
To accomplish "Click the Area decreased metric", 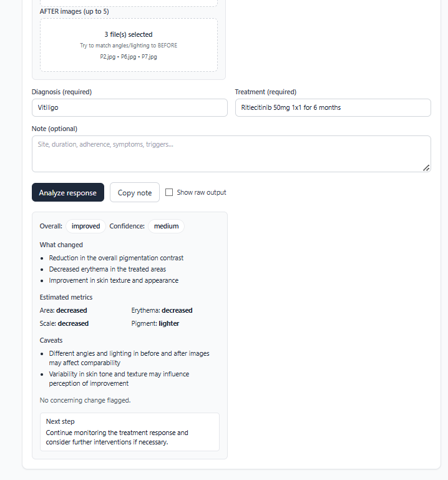I will pyautogui.click(x=63, y=310).
